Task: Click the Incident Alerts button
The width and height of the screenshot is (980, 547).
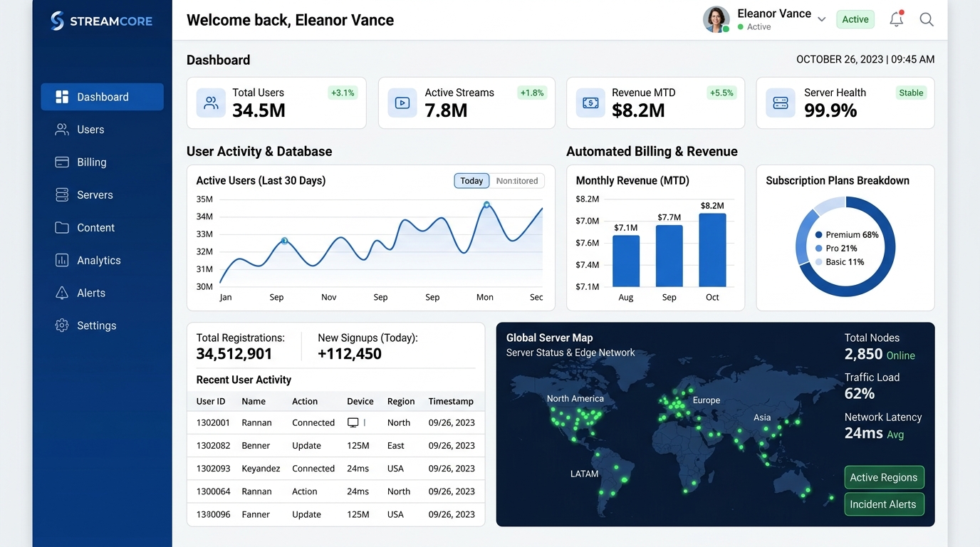Action: point(884,504)
